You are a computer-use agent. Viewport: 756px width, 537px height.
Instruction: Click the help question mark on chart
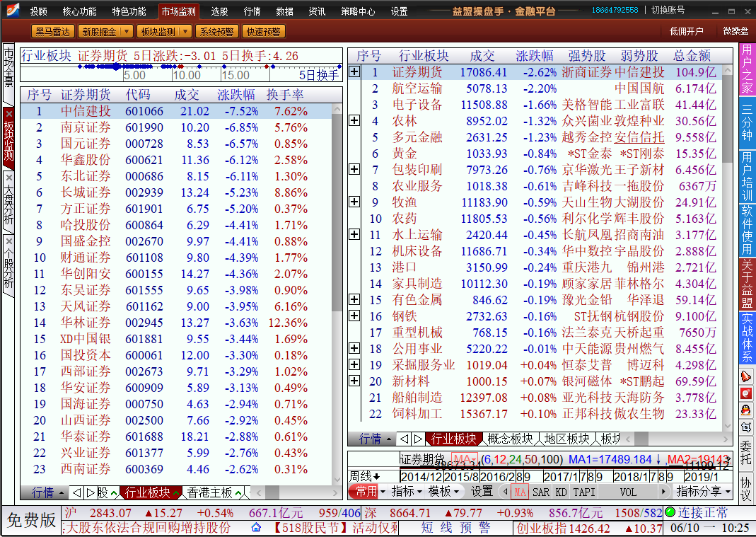[728, 459]
